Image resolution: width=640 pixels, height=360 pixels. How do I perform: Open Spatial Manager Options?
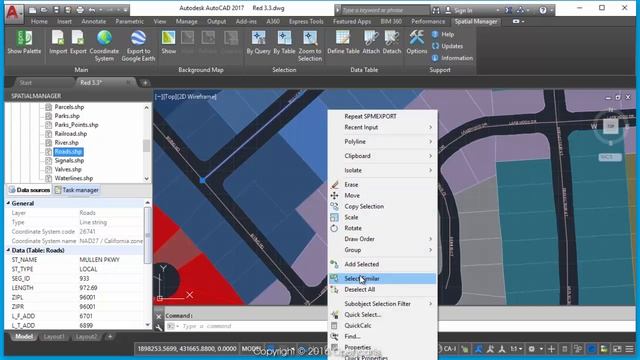click(x=416, y=42)
